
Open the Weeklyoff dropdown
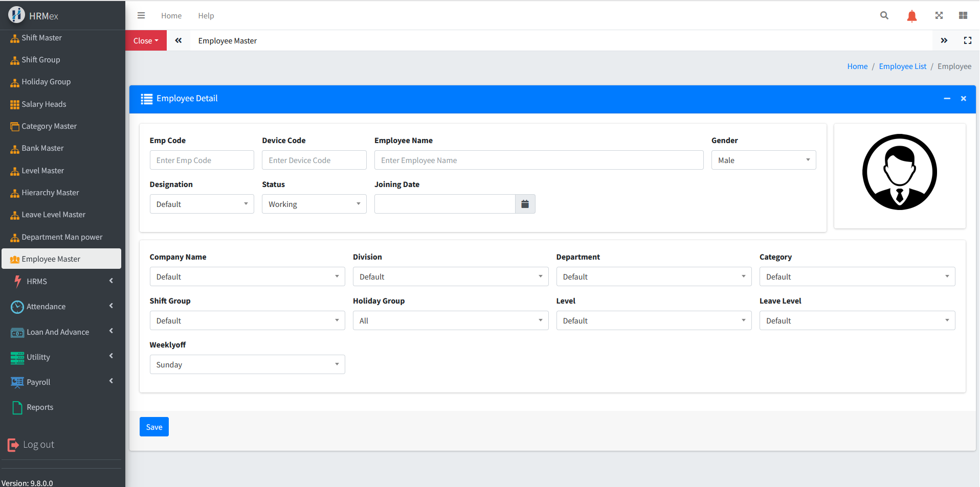click(x=247, y=365)
